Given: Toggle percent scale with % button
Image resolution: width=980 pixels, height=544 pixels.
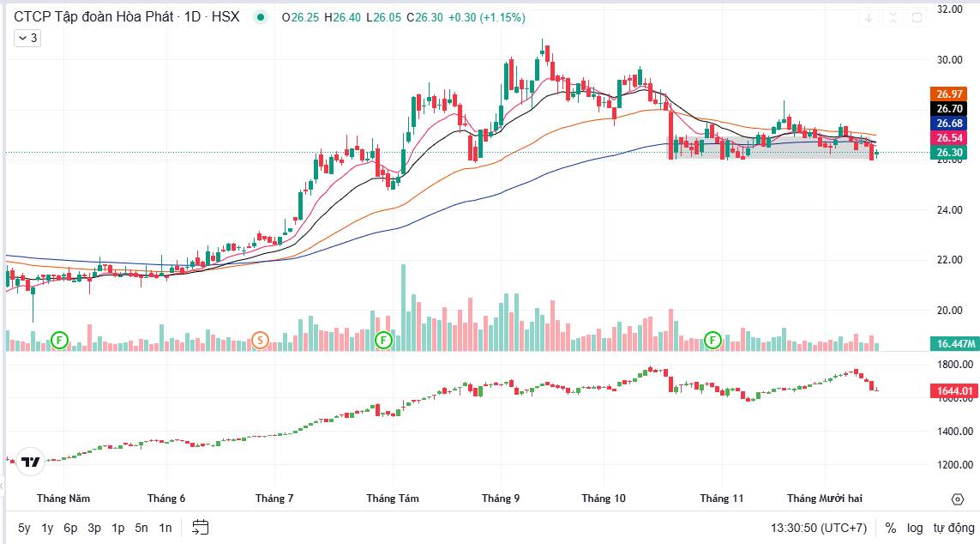Looking at the screenshot, I should tap(891, 528).
